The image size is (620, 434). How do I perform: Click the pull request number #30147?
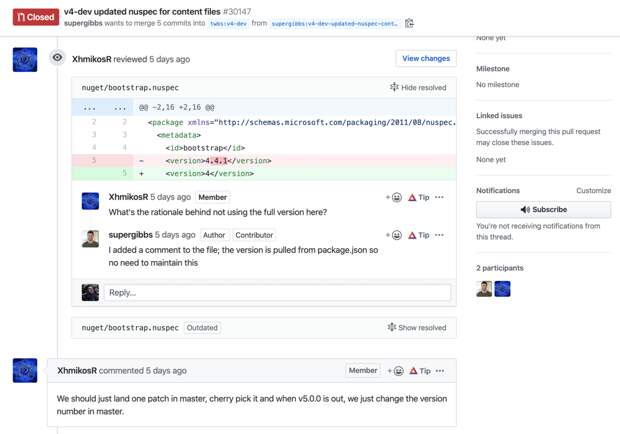pos(237,12)
